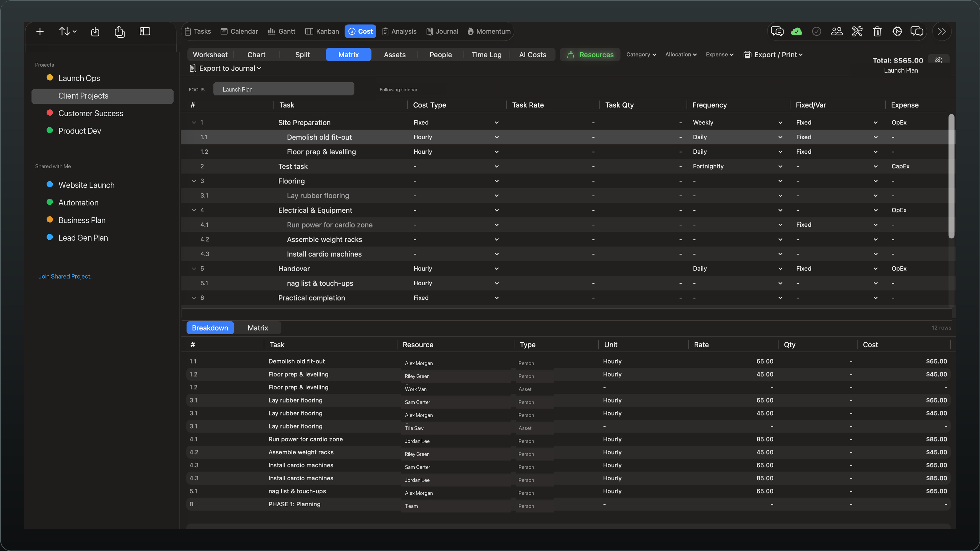Open the AI Costs sub-tab

pyautogui.click(x=532, y=55)
